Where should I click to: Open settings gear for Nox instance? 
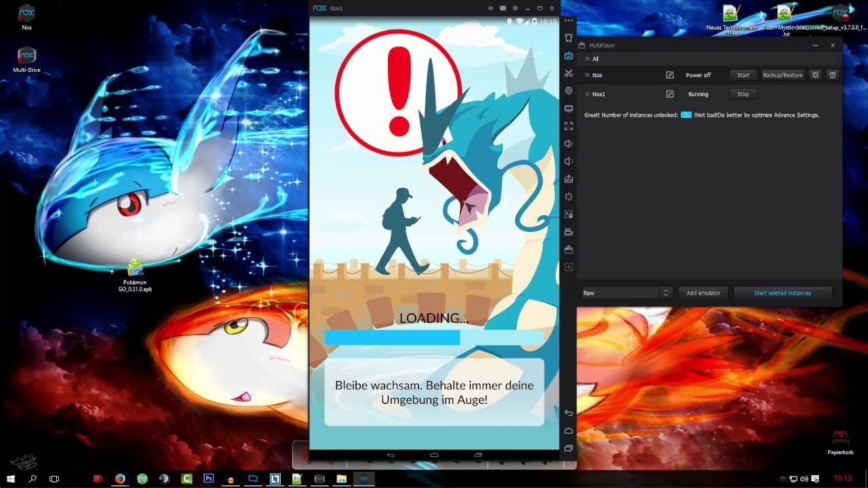tap(816, 75)
